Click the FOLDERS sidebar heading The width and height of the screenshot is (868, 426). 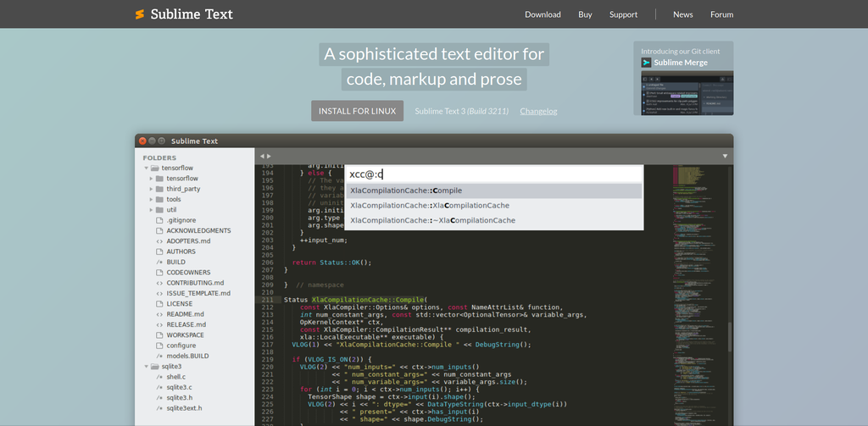tap(159, 158)
